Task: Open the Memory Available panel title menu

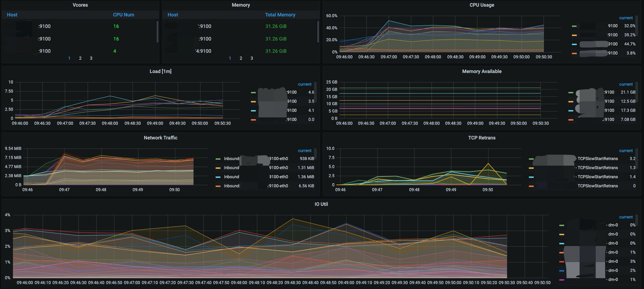Action: [482, 71]
